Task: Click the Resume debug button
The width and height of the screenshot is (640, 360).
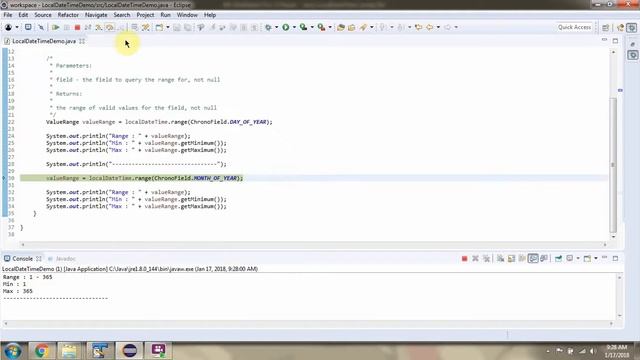Action: pyautogui.click(x=56, y=27)
